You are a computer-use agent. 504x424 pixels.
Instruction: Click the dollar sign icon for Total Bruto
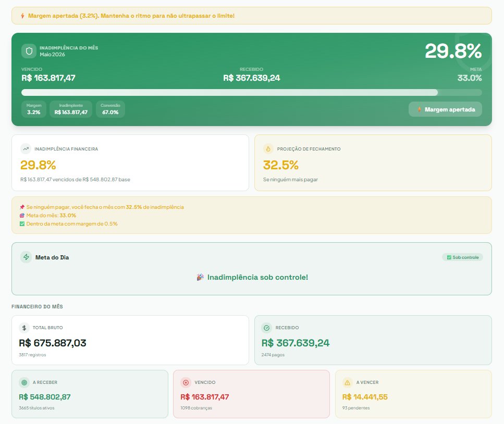click(x=24, y=328)
